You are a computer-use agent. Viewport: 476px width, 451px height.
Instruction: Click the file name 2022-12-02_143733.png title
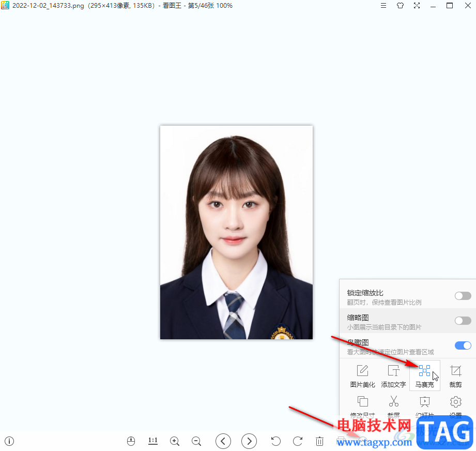pos(48,6)
